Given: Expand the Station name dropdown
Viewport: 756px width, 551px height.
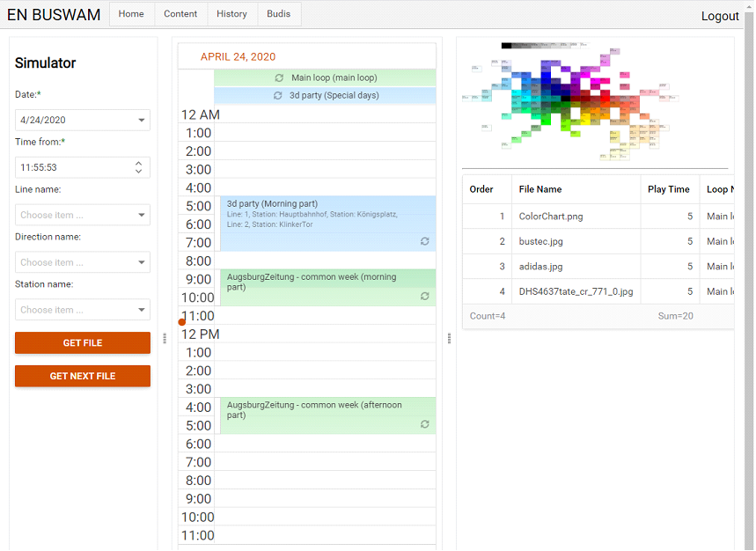Looking at the screenshot, I should point(141,311).
